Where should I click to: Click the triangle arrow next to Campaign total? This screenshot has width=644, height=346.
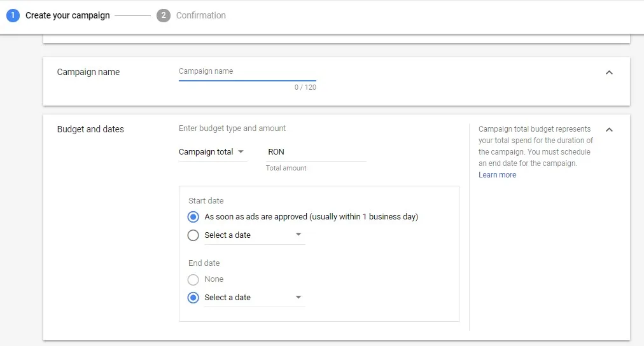241,152
